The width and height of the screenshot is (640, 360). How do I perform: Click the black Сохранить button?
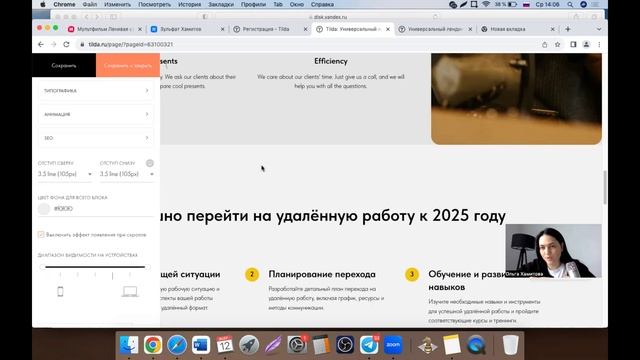coord(64,65)
